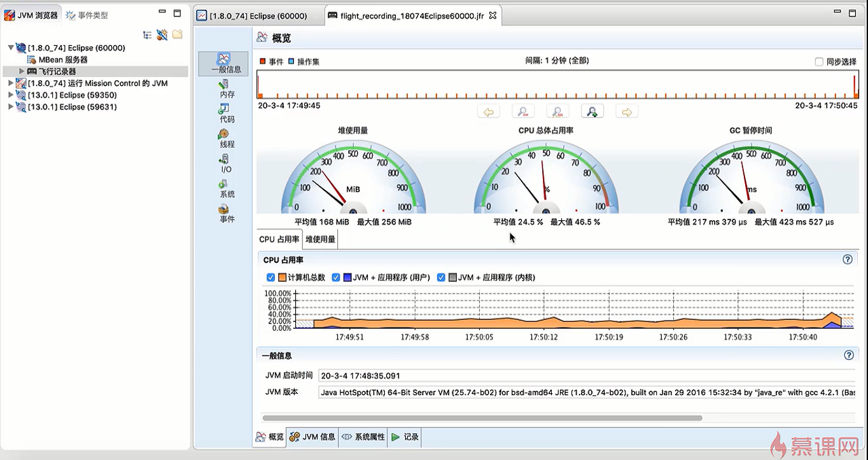
Task: Open the bottom 系统属性 tab
Action: click(363, 436)
